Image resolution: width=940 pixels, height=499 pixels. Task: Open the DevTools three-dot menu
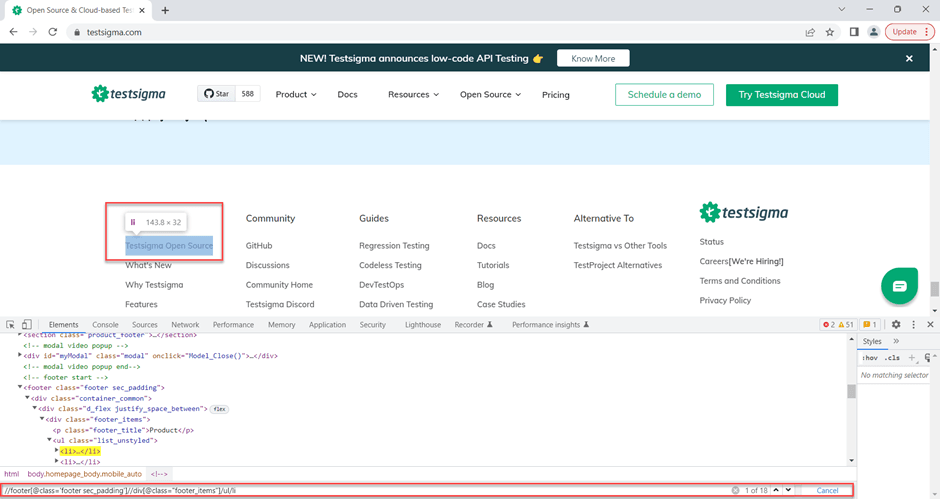point(913,324)
